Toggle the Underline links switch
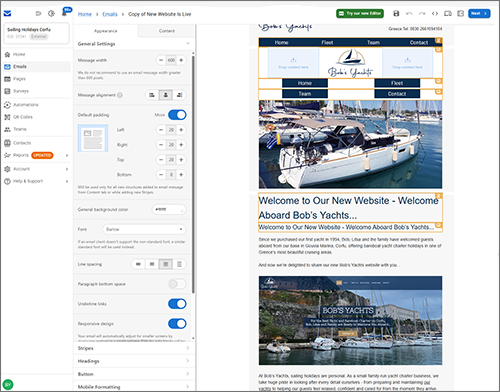 tap(177, 304)
